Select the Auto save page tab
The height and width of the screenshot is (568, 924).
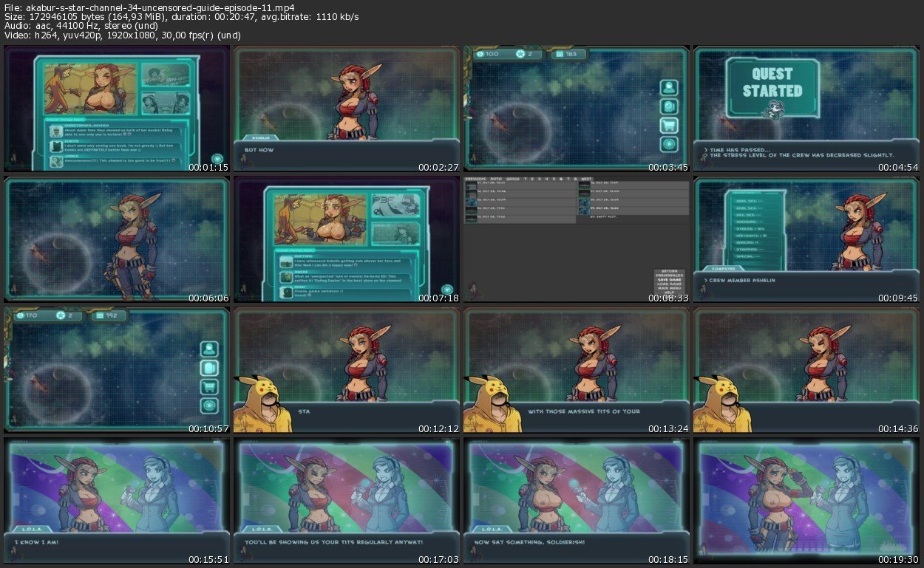point(496,179)
